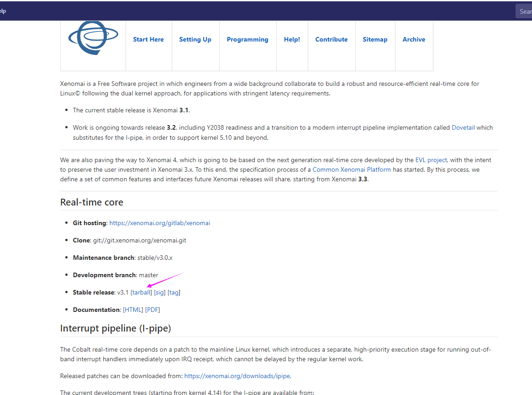This screenshot has width=532, height=395.
Task: Open the Contribute page
Action: pos(332,39)
